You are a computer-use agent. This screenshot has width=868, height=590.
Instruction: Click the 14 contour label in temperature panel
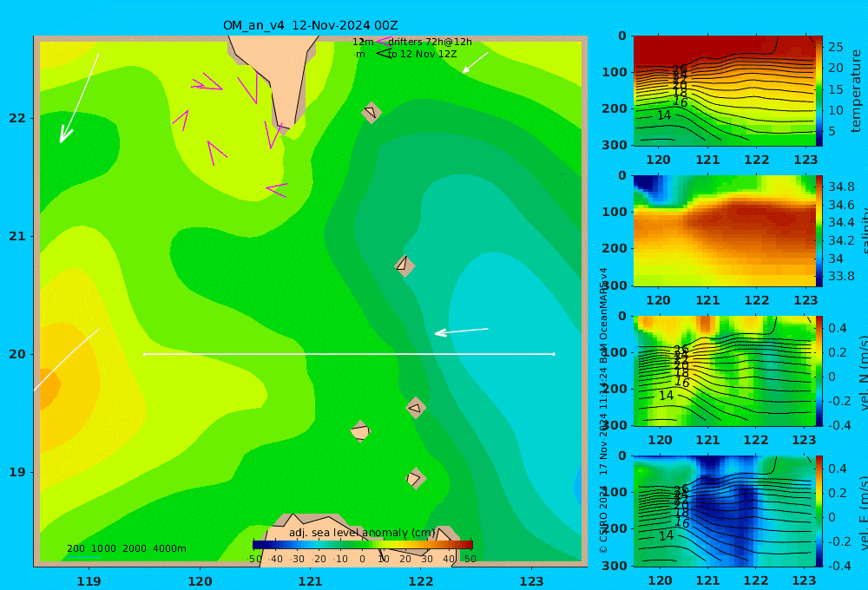click(x=664, y=115)
